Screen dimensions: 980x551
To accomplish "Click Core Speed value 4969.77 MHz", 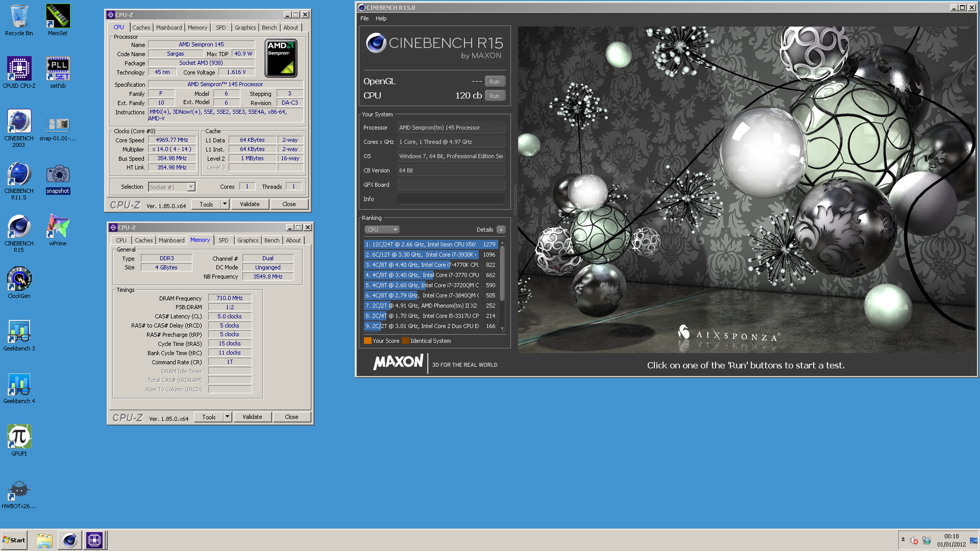I will click(x=172, y=140).
